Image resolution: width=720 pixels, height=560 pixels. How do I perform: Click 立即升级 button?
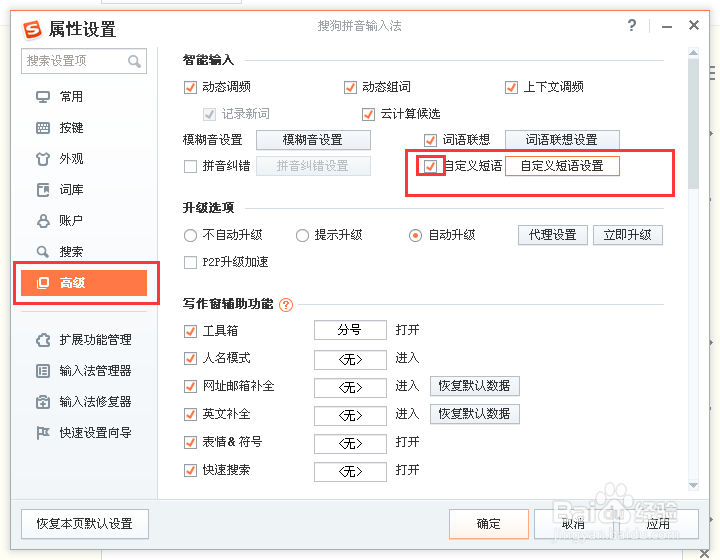pos(628,235)
